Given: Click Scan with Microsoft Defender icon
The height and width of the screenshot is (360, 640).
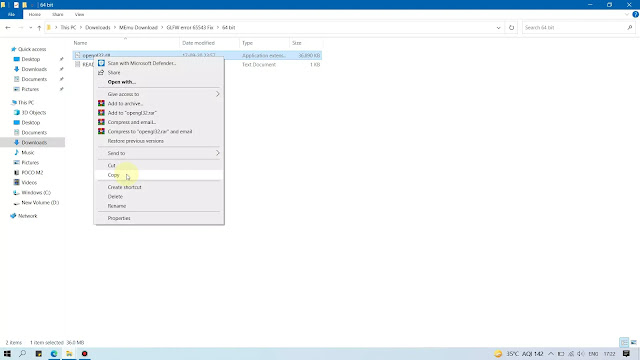Looking at the screenshot, I should click(x=101, y=63).
